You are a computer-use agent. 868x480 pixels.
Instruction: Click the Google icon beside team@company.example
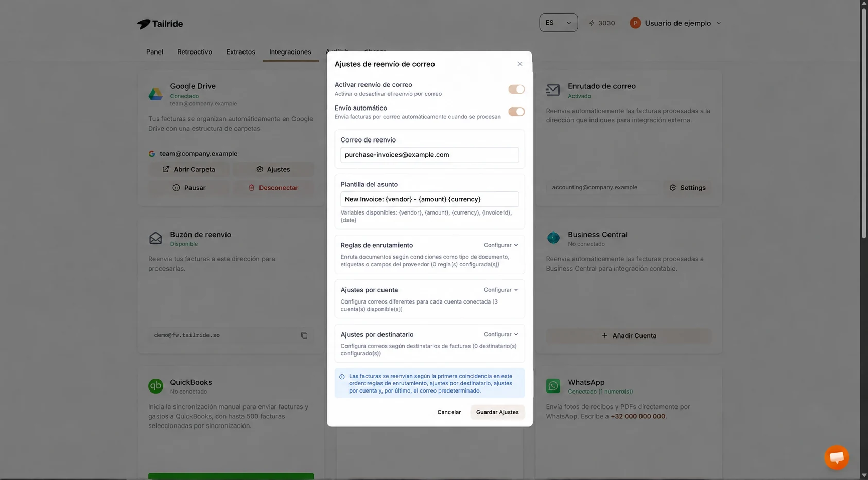click(x=152, y=154)
